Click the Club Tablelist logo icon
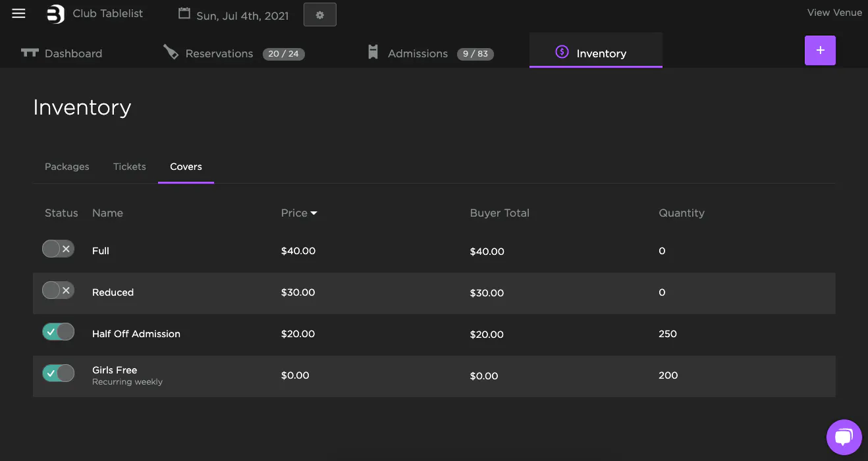Image resolution: width=868 pixels, height=461 pixels. click(56, 14)
